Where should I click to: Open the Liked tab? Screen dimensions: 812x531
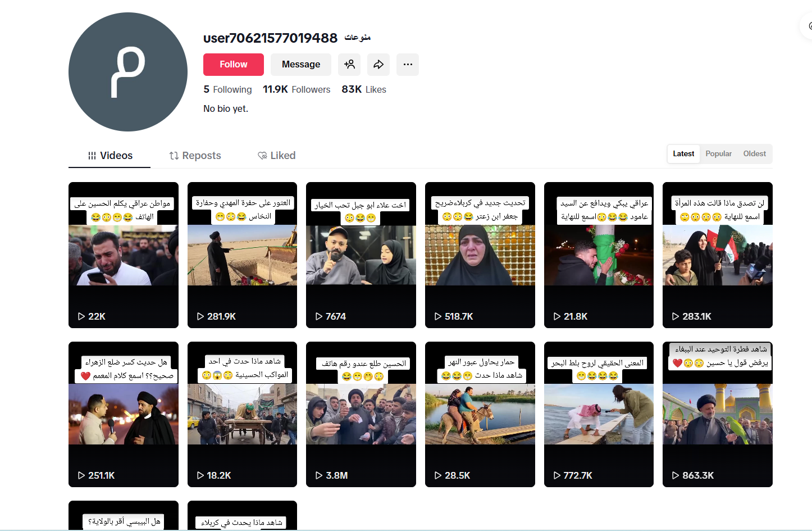[276, 156]
